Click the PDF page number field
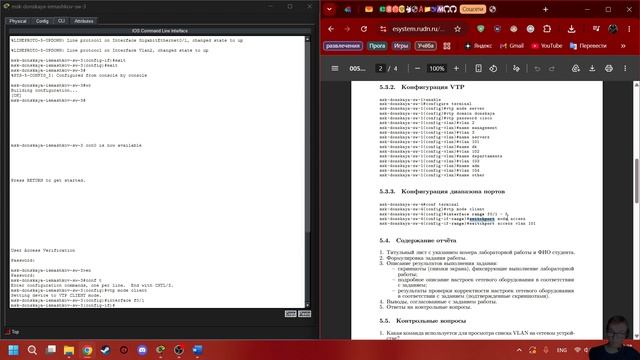 point(380,69)
